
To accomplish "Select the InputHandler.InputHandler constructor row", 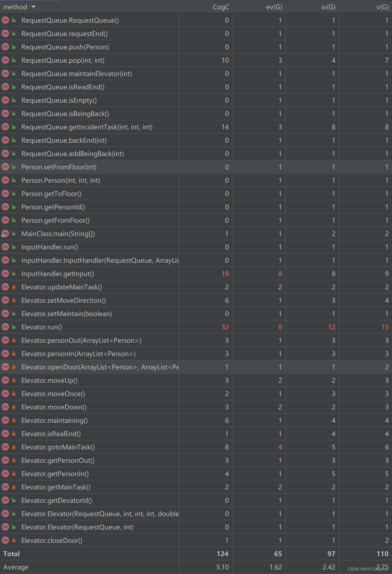I will [196, 260].
